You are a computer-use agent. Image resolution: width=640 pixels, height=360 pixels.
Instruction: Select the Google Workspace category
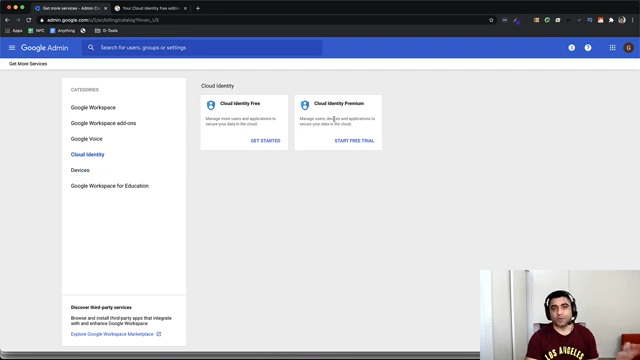point(93,107)
